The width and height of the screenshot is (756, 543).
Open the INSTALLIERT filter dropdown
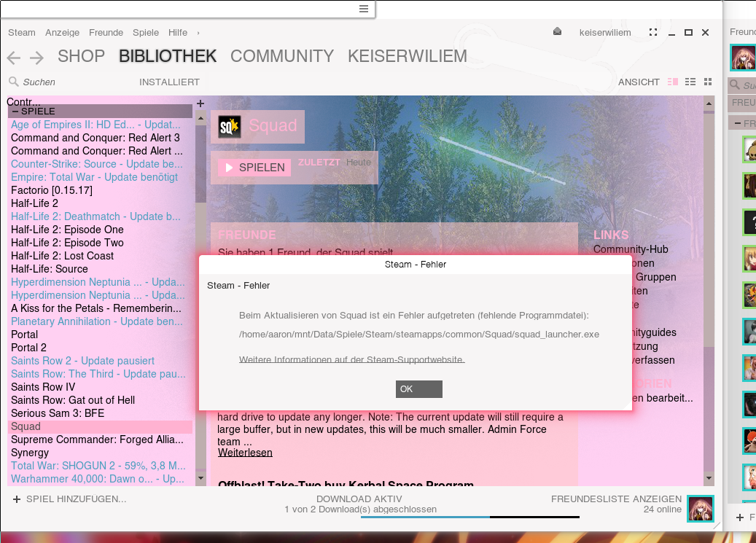[x=169, y=82]
